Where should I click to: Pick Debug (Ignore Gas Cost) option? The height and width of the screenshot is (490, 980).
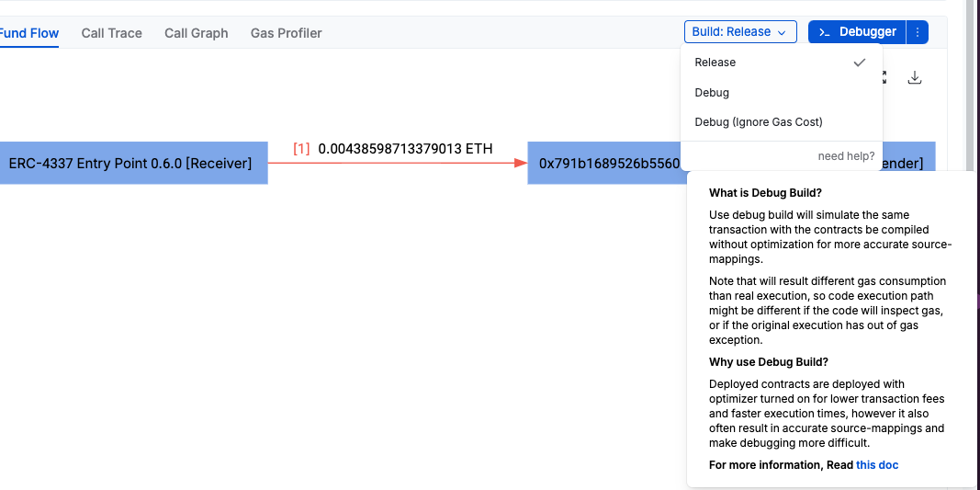[759, 122]
